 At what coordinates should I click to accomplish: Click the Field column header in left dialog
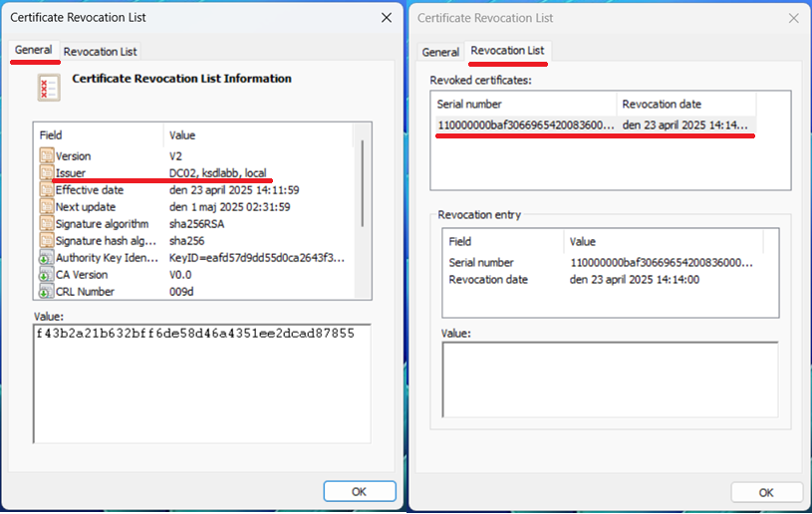pos(99,135)
